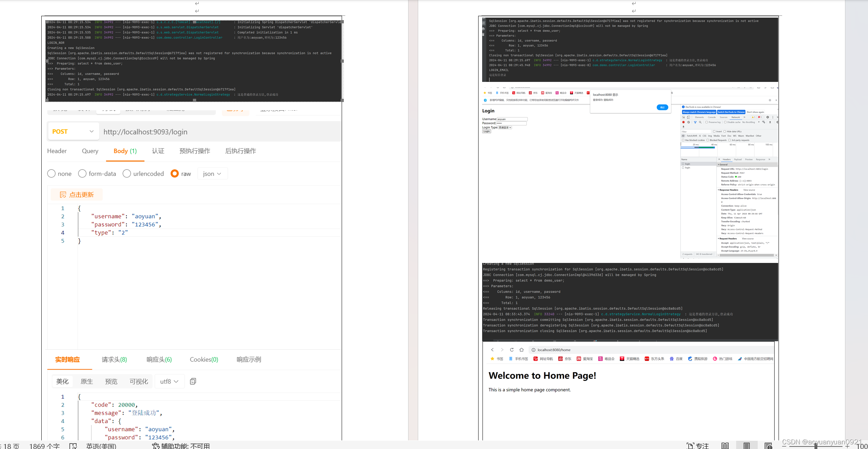The image size is (868, 449).
Task: Click the DevTools record network log button
Action: tap(683, 122)
